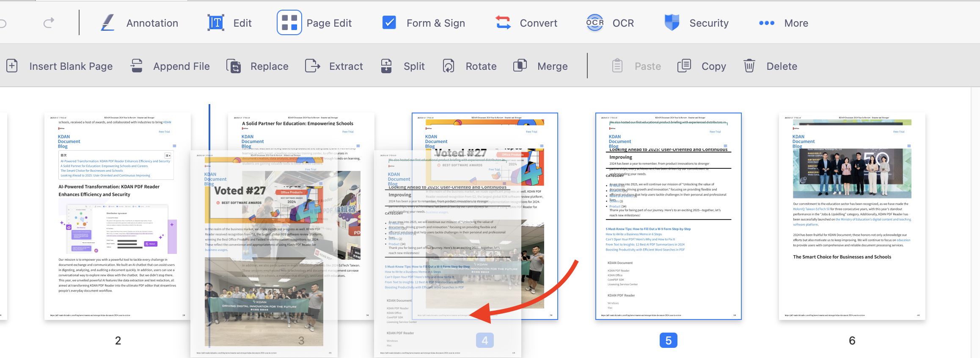The width and height of the screenshot is (980, 358).
Task: Click the Extract page icon
Action: tap(313, 66)
